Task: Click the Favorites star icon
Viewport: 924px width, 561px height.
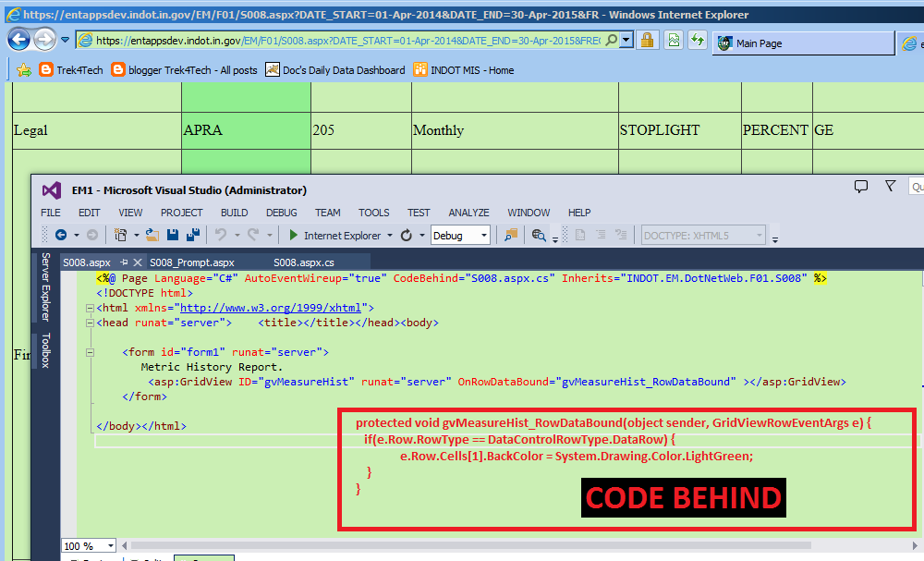Action: 24,70
